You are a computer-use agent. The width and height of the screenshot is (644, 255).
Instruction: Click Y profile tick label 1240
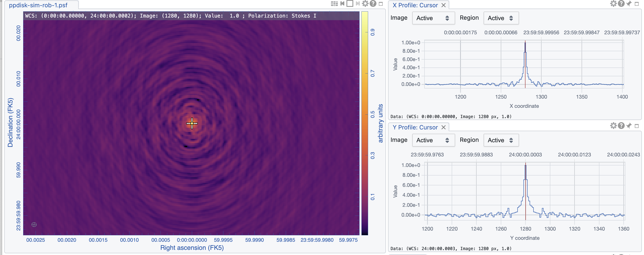click(477, 229)
